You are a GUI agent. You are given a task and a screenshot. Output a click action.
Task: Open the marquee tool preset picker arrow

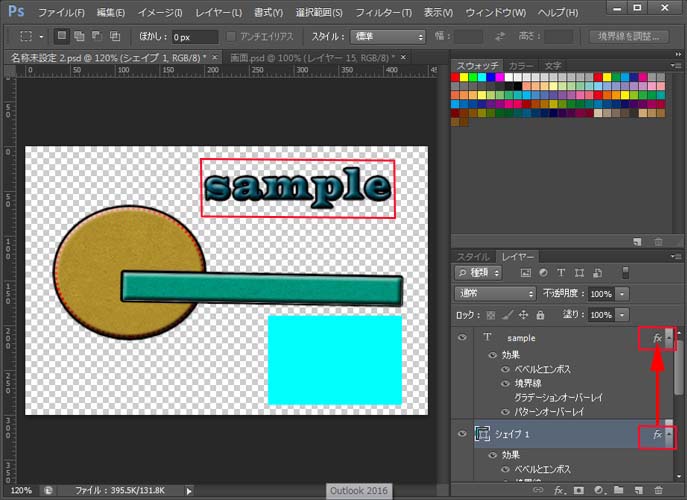42,37
